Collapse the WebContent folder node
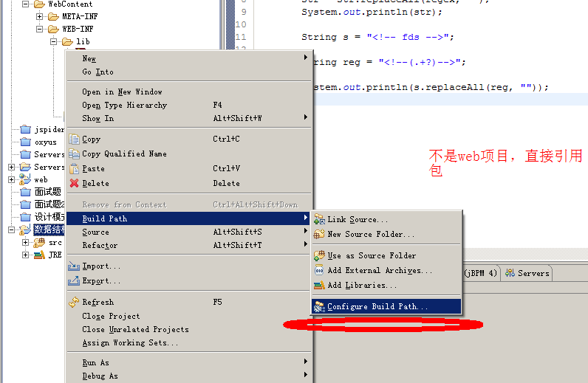This screenshot has height=383, width=588. (26, 4)
